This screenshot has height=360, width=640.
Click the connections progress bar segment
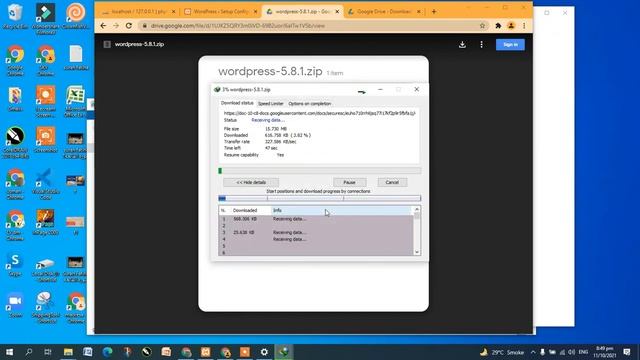click(x=320, y=198)
